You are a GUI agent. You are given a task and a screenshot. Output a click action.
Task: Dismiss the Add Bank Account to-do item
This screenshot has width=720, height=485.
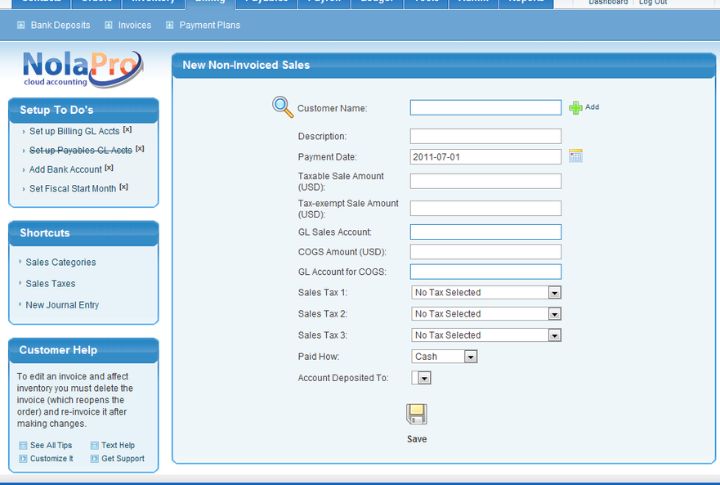[109, 168]
